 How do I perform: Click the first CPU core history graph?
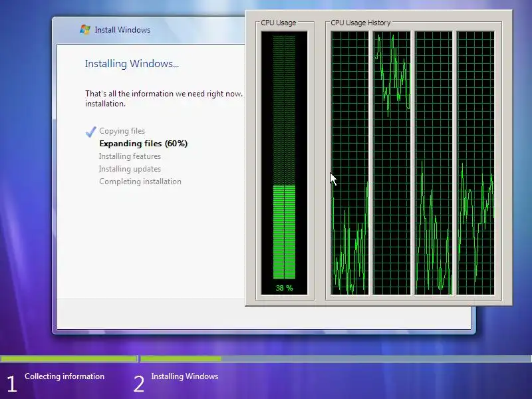pyautogui.click(x=350, y=163)
